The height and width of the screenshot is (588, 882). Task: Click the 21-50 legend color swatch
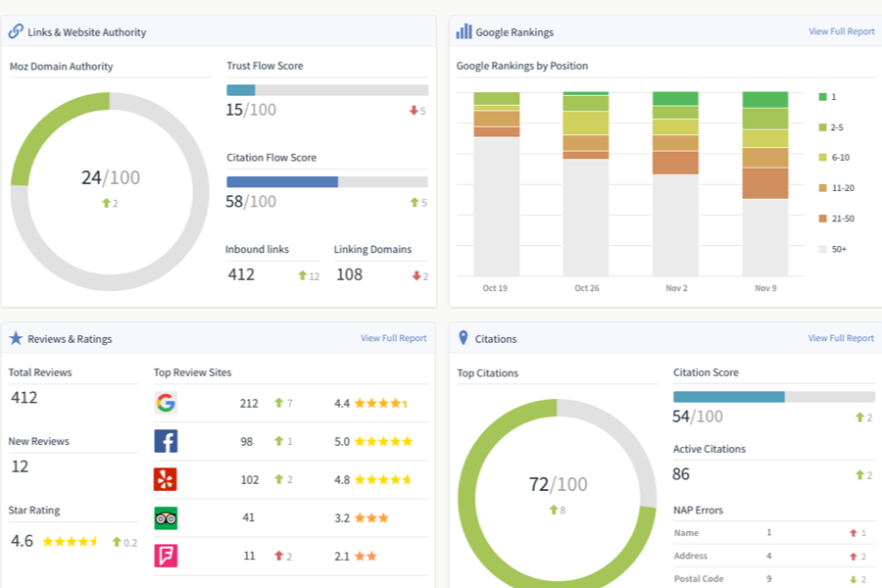tap(822, 219)
